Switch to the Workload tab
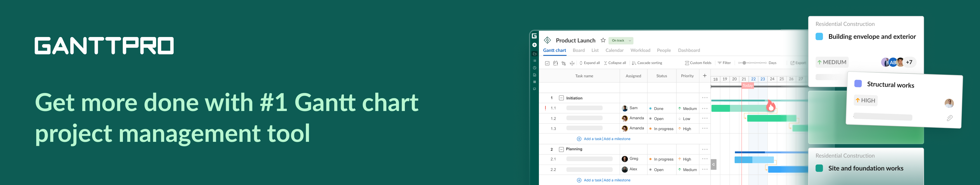The image size is (980, 185). [x=640, y=51]
